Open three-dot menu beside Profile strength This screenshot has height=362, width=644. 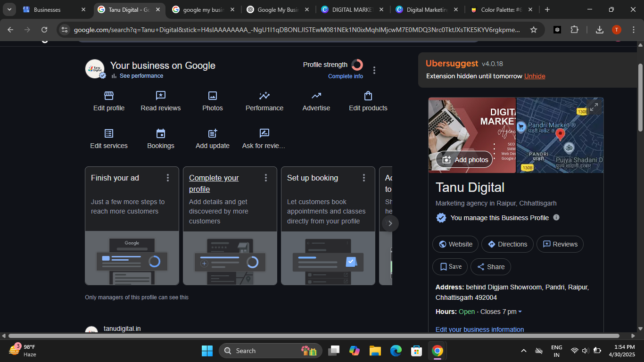[x=374, y=70]
